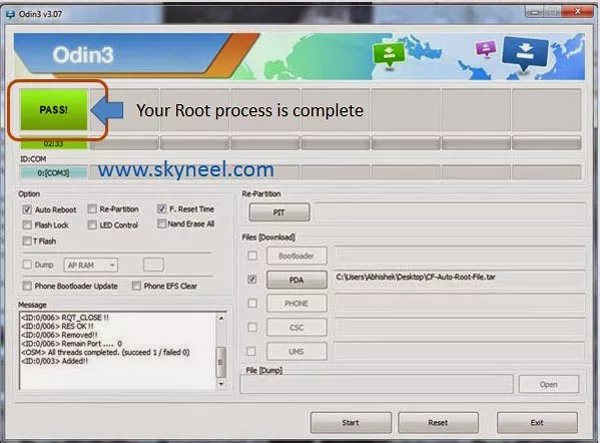
Task: Toggle the Auto Reboot checkbox
Action: pos(27,210)
